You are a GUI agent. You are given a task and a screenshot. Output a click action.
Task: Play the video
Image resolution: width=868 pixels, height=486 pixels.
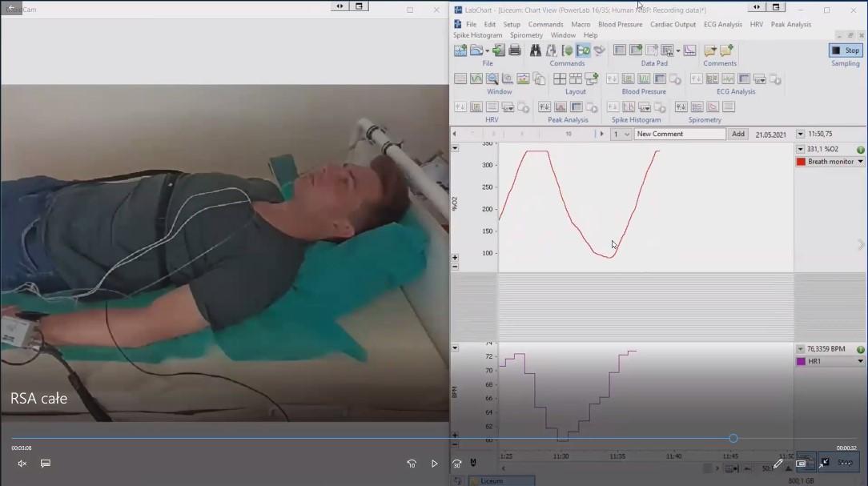click(x=435, y=464)
